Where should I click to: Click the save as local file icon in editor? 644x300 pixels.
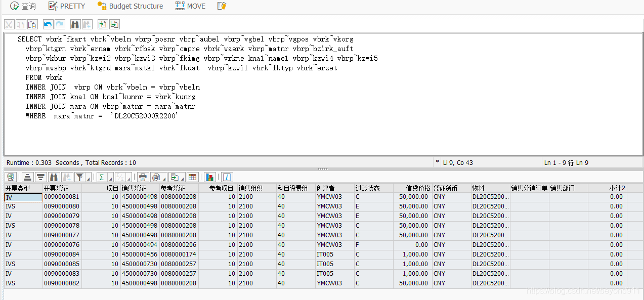click(x=114, y=24)
